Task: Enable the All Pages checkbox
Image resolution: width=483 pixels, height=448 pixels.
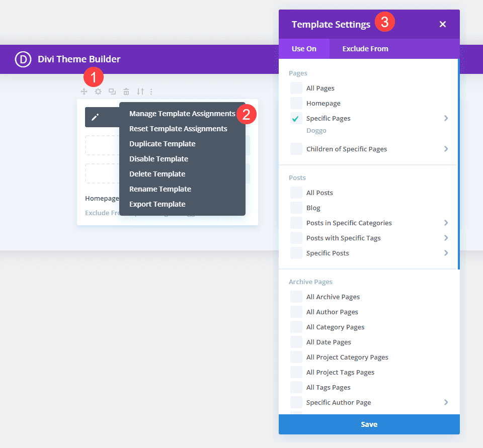Action: tap(296, 88)
